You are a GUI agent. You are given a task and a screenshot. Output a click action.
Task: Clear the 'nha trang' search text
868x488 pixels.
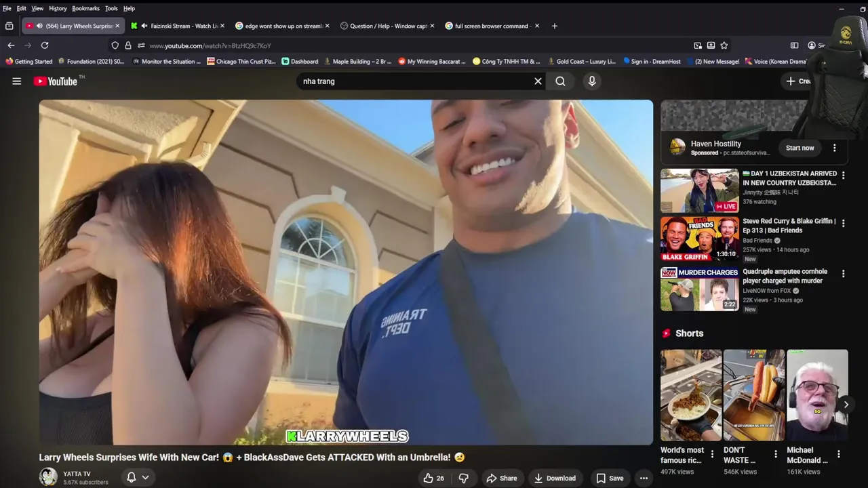click(x=538, y=81)
